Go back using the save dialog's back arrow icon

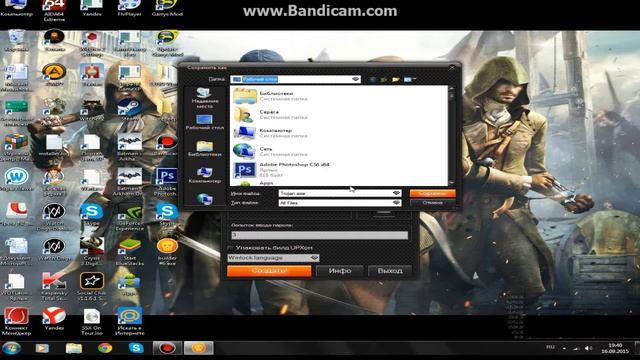[373, 80]
